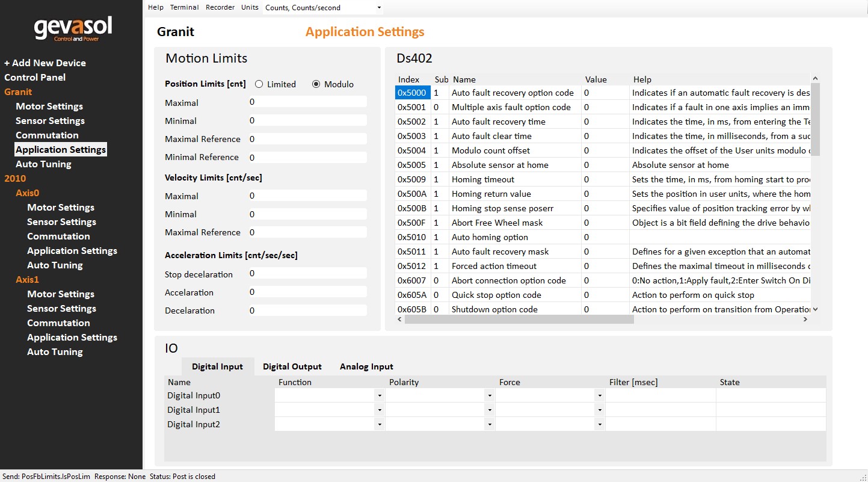The width and height of the screenshot is (868, 482).
Task: Open Force dropdown for Digital Input2
Action: 600,424
